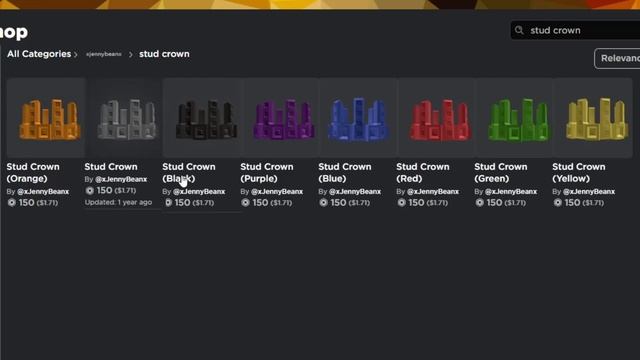Open @xJennyBeanx creator under gray Stud Crown
Image resolution: width=640 pixels, height=360 pixels.
coord(121,179)
